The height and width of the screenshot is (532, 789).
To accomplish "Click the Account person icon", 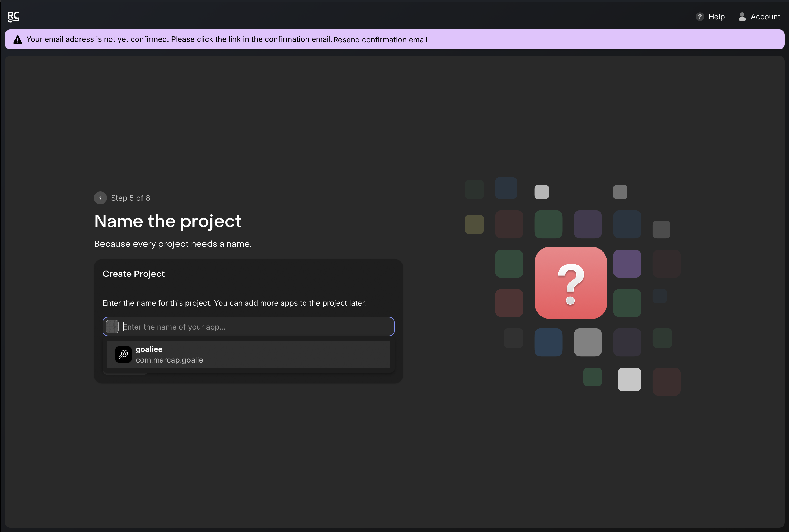I will coord(742,17).
